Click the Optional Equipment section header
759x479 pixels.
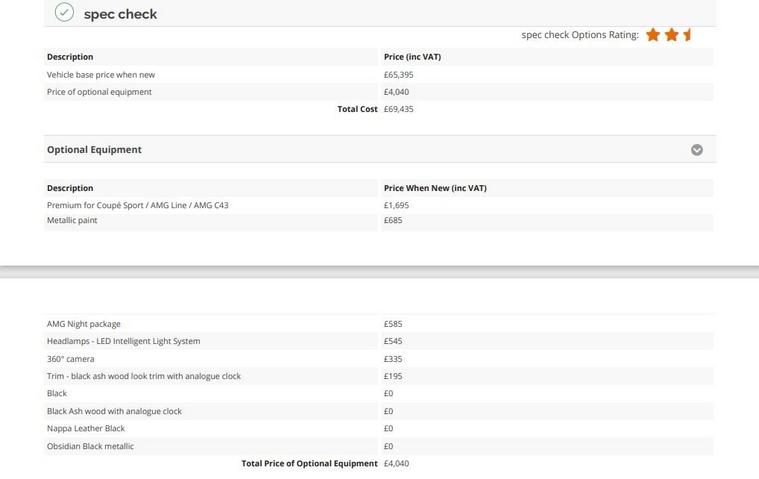[x=94, y=150]
